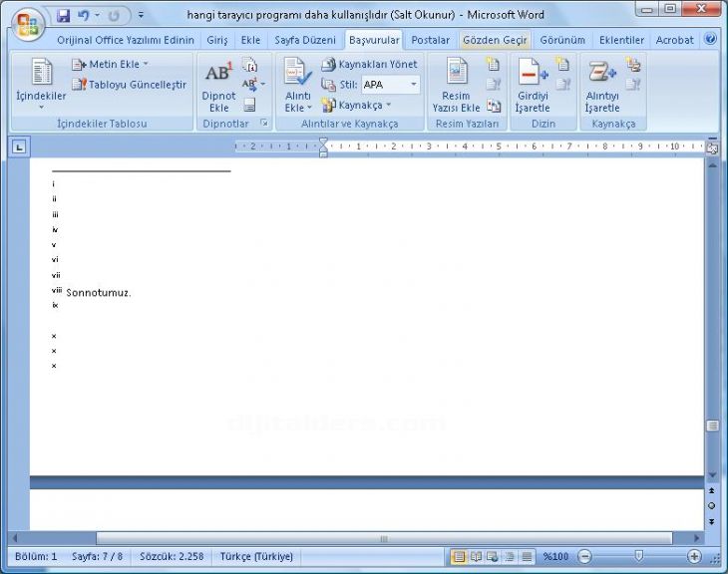The image size is (728, 574).
Task: Click the cross-reference icon
Action: [x=494, y=106]
